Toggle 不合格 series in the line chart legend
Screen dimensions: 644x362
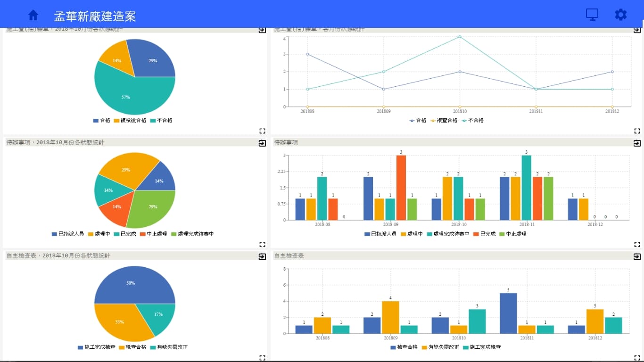(x=472, y=120)
